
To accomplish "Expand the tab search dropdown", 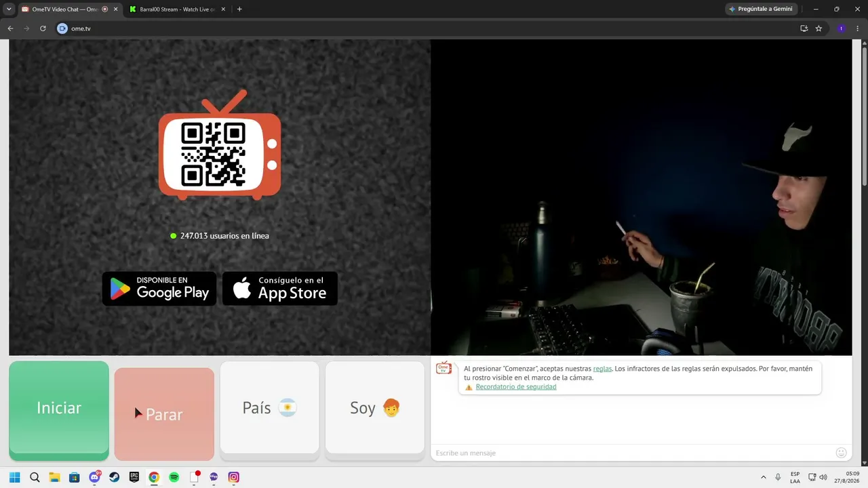I will [9, 9].
